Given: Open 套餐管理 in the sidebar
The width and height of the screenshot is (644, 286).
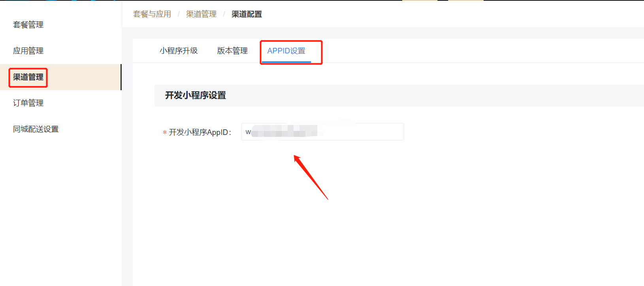Looking at the screenshot, I should tap(28, 25).
